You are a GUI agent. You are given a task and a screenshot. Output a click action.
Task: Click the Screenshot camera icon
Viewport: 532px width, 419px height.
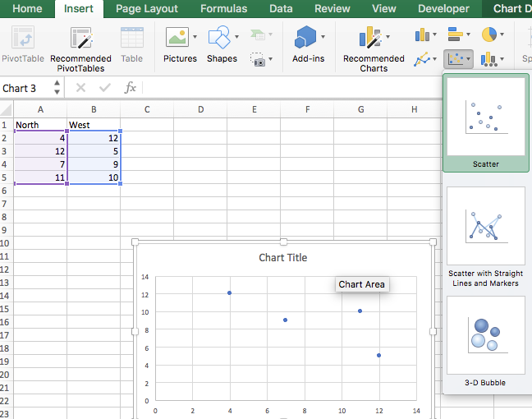click(x=258, y=59)
